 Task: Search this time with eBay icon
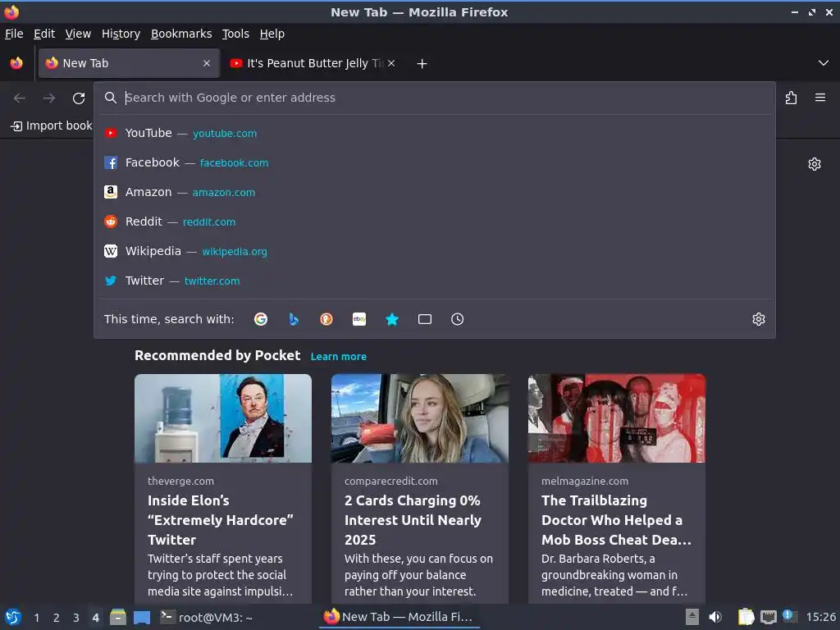[359, 319]
